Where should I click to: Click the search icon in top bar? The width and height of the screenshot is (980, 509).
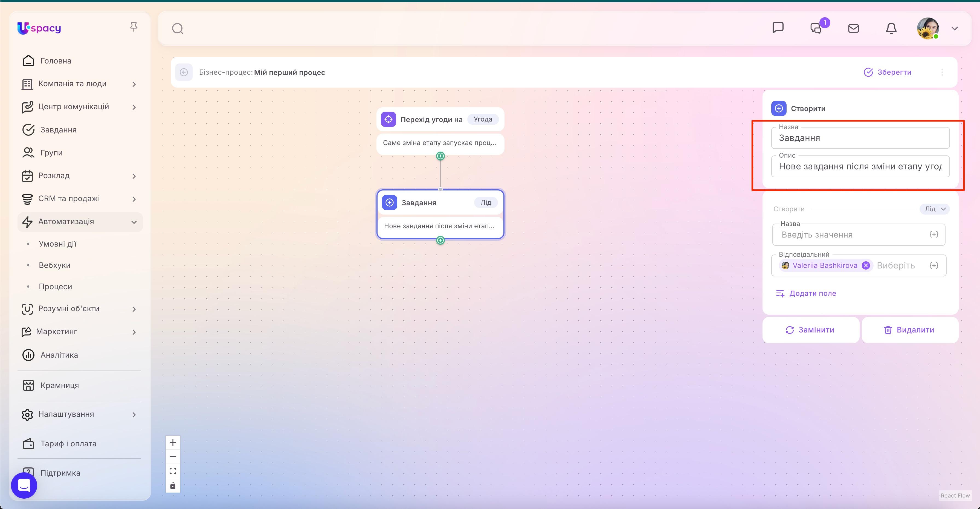pyautogui.click(x=177, y=28)
